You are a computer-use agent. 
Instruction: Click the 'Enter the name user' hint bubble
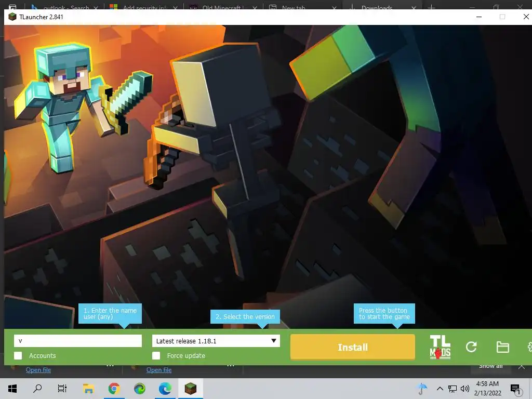[110, 313]
